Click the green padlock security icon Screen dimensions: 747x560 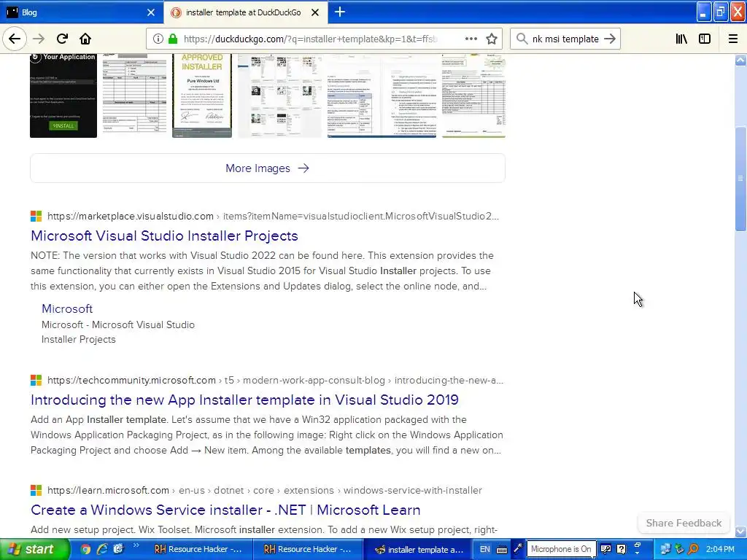(x=172, y=39)
